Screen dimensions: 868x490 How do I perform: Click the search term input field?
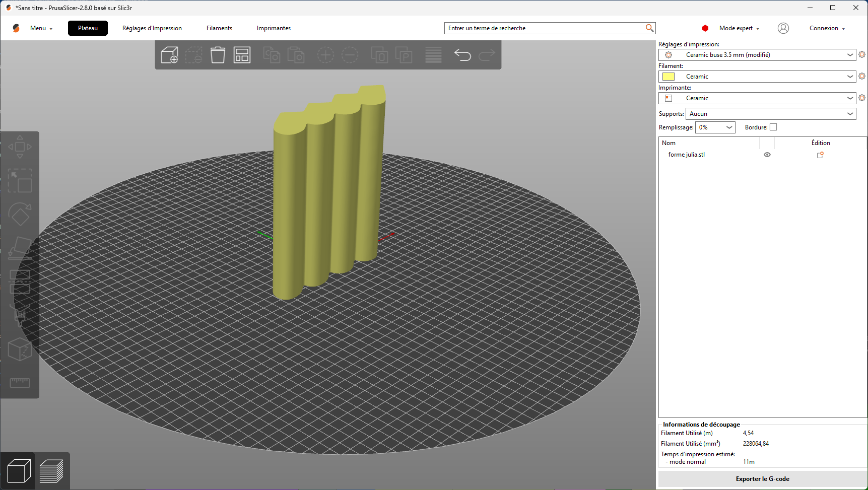tap(544, 28)
